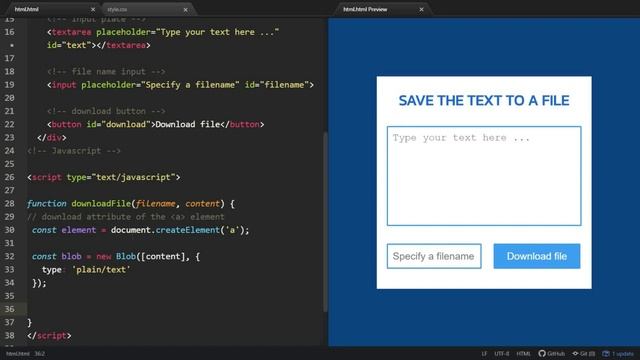Switch to the style.css tab
The image size is (640, 360).
pyautogui.click(x=118, y=9)
